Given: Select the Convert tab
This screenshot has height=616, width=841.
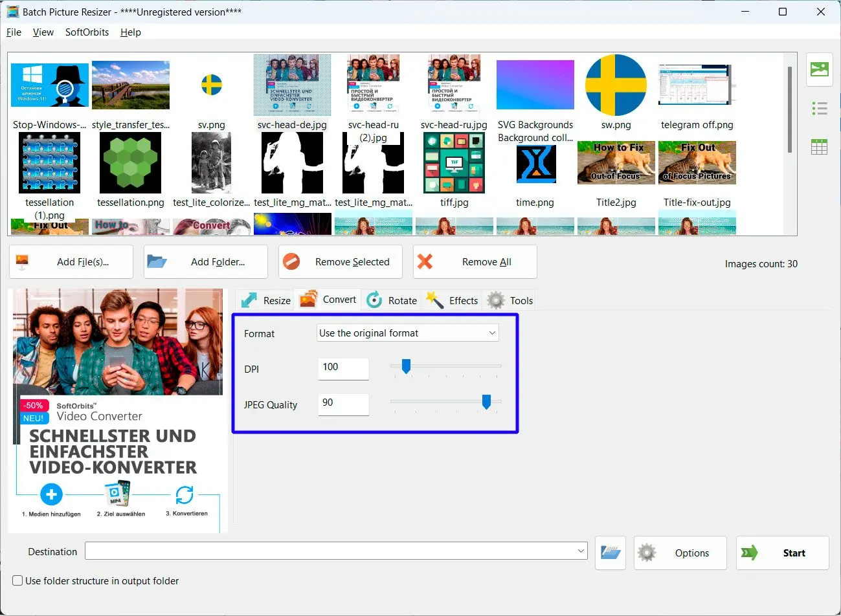Looking at the screenshot, I should pyautogui.click(x=328, y=300).
